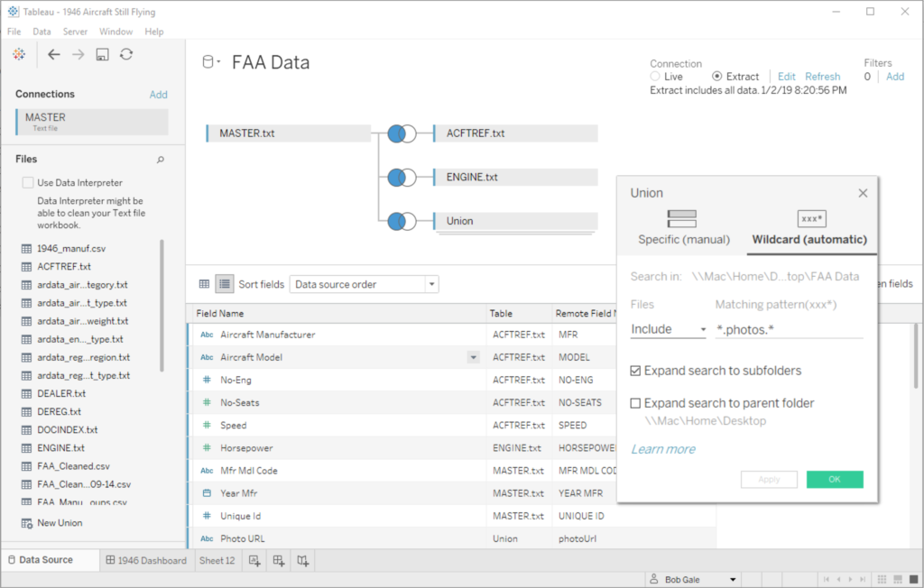Open the Window menu
This screenshot has height=588, width=924.
pos(116,32)
